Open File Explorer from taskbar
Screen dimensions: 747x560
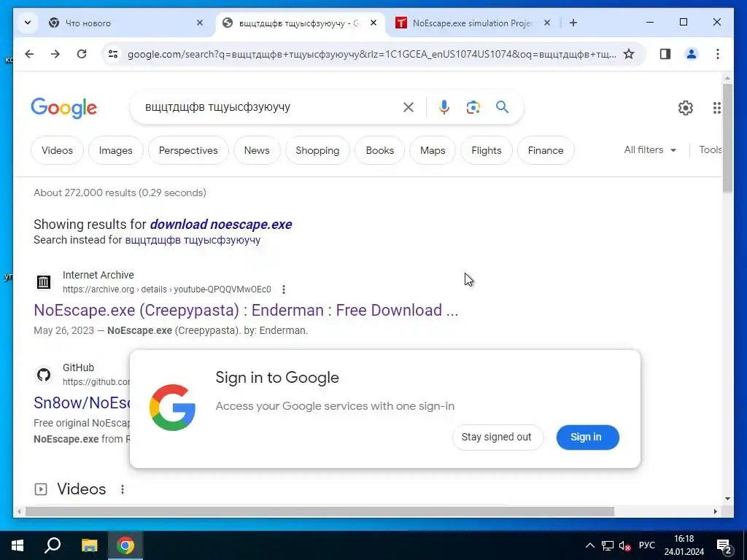pyautogui.click(x=89, y=545)
